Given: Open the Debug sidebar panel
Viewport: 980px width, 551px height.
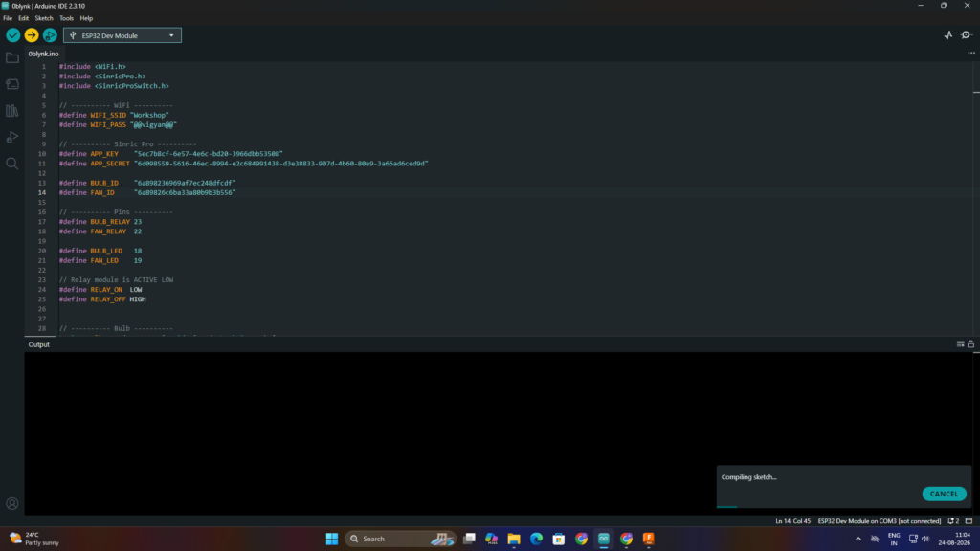Looking at the screenshot, I should tap(11, 138).
